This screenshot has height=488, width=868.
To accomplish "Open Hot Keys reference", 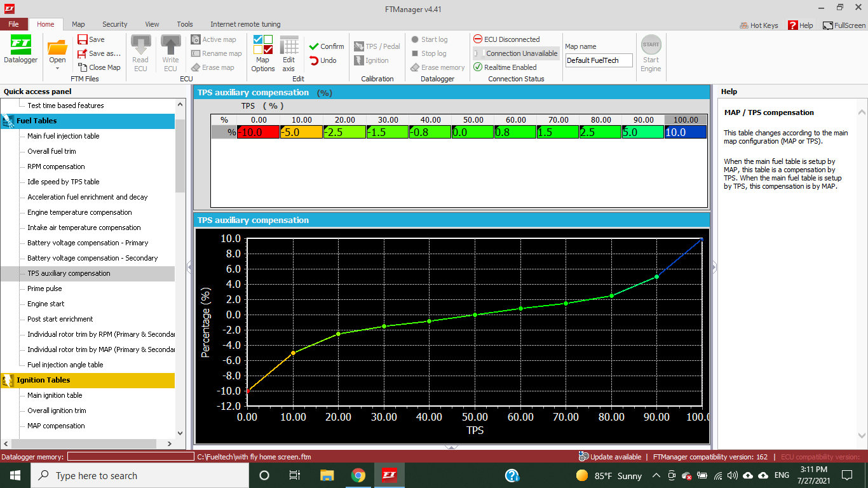I will pos(759,25).
